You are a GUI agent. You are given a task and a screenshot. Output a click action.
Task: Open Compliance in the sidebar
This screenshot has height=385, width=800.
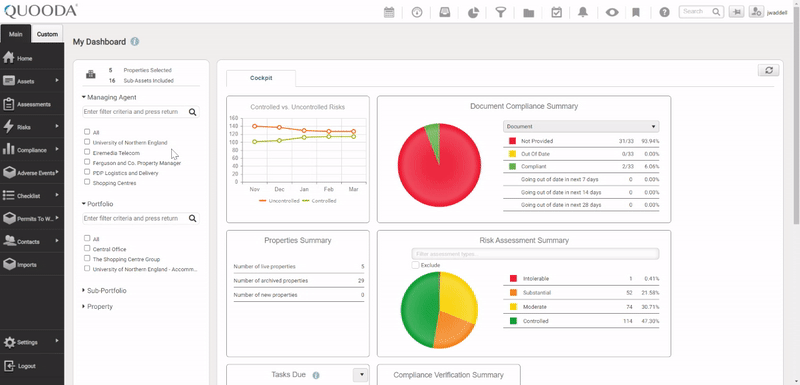[32, 150]
